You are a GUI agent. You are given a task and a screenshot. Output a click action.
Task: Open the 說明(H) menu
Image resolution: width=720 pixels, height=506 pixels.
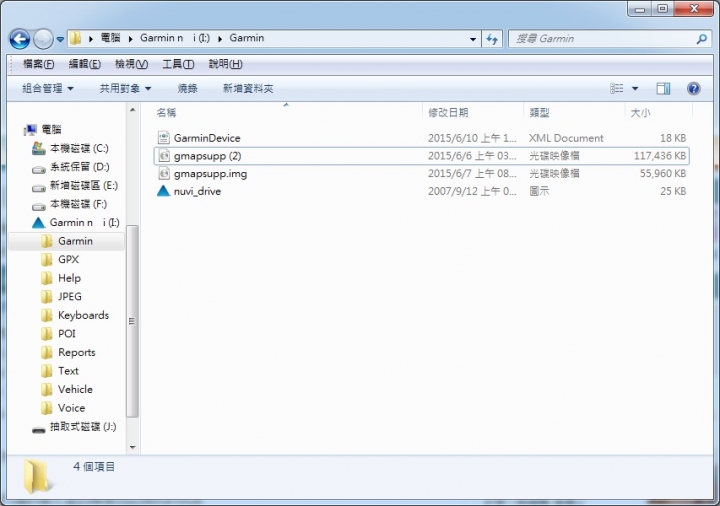click(225, 64)
